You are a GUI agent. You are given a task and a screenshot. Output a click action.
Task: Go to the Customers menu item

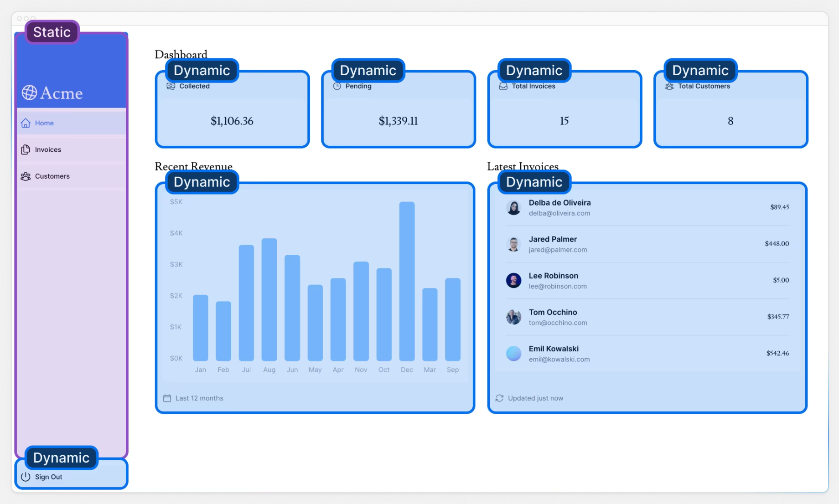coord(52,176)
